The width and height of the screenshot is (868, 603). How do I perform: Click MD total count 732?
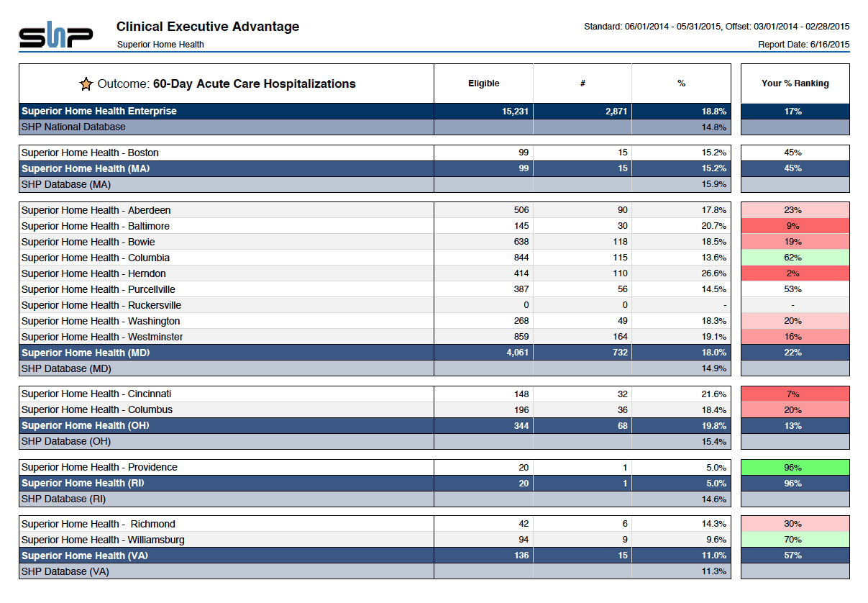(620, 353)
